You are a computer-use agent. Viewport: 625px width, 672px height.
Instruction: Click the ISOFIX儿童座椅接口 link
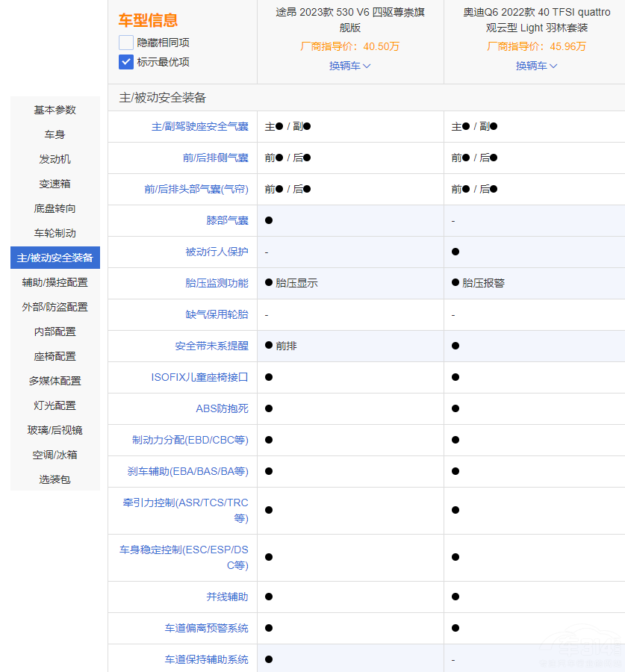pos(199,377)
